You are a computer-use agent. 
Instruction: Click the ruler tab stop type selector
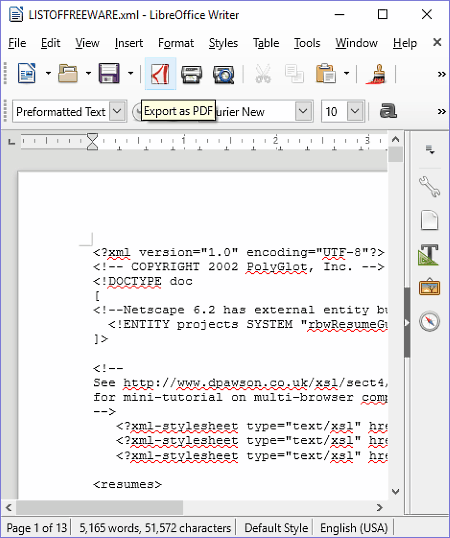point(12,141)
